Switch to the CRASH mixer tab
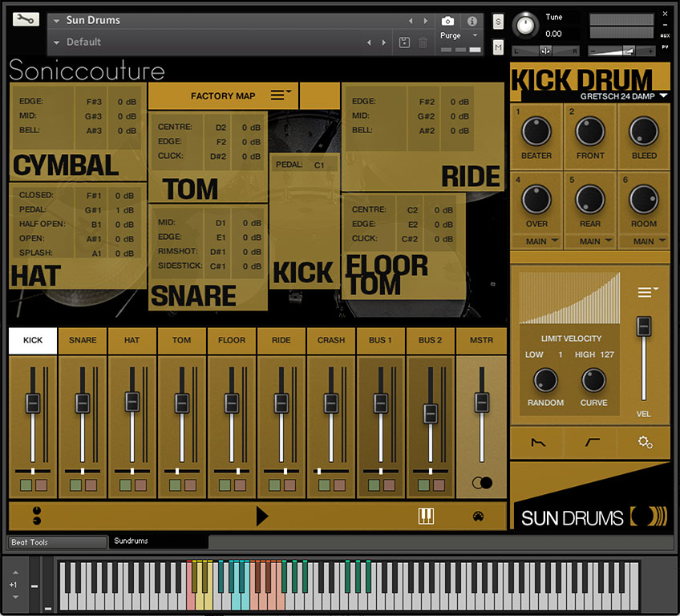This screenshot has height=616, width=680. [331, 340]
